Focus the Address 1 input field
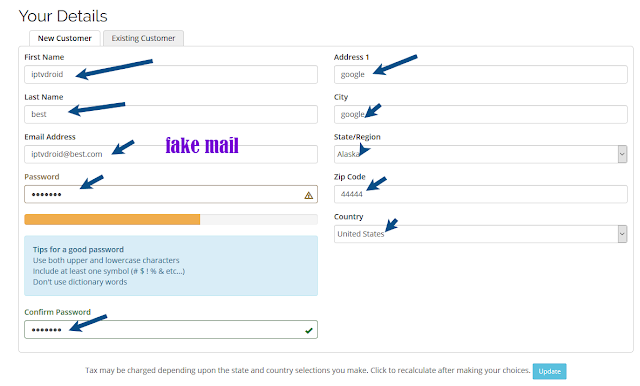 point(480,75)
